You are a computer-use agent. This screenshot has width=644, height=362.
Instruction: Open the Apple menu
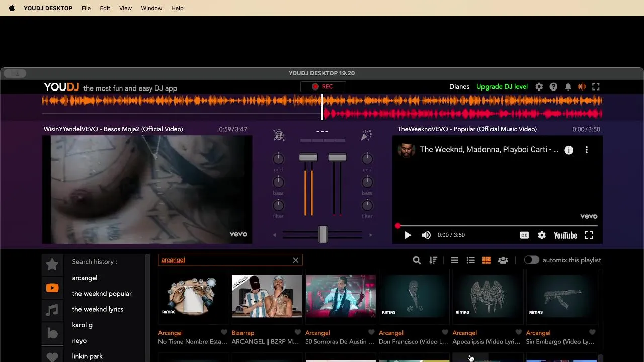[12, 8]
